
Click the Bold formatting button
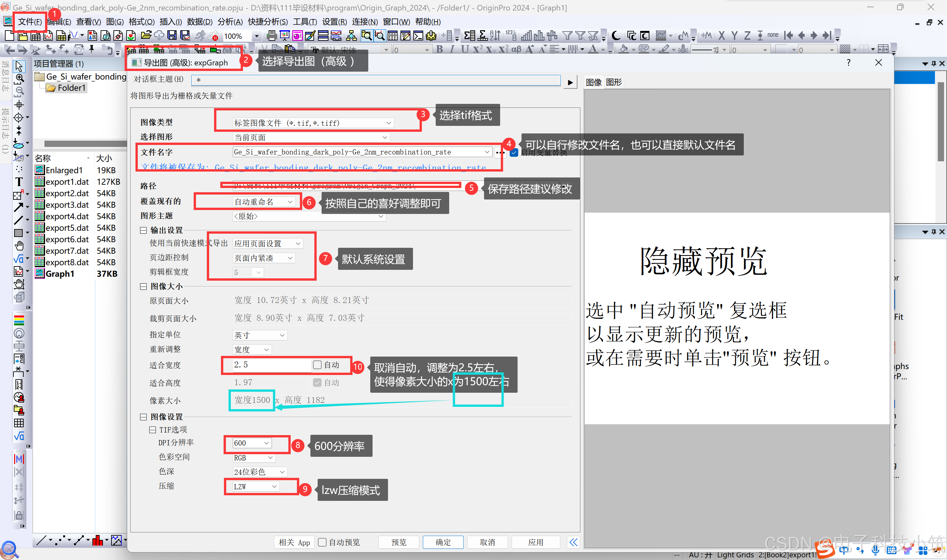coord(439,49)
